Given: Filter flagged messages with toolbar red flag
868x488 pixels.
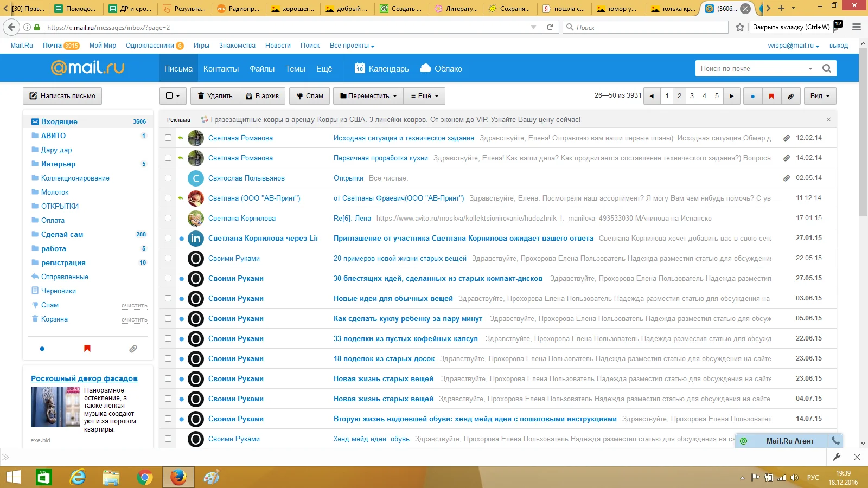Looking at the screenshot, I should click(771, 96).
